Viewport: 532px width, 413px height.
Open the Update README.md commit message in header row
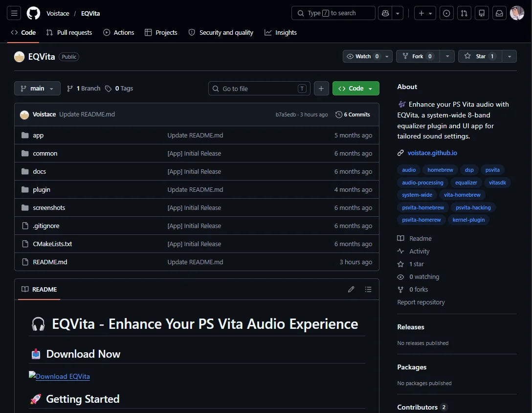point(87,115)
